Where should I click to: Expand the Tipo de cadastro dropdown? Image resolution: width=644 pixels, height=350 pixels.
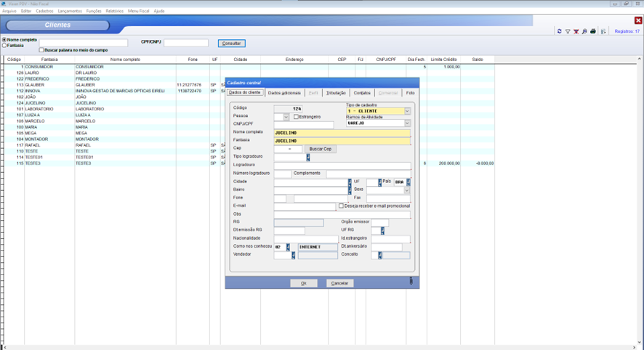pyautogui.click(x=407, y=111)
